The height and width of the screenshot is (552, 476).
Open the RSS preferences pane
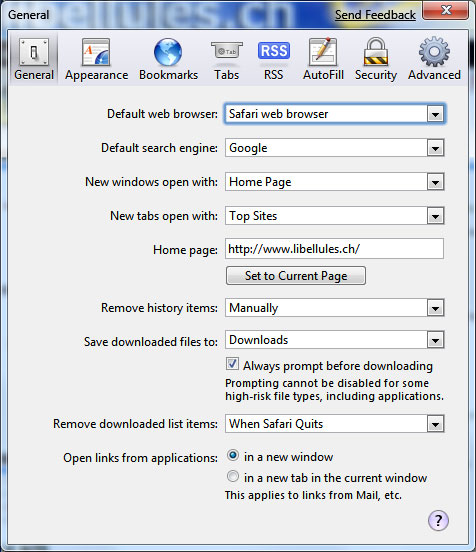click(x=274, y=59)
